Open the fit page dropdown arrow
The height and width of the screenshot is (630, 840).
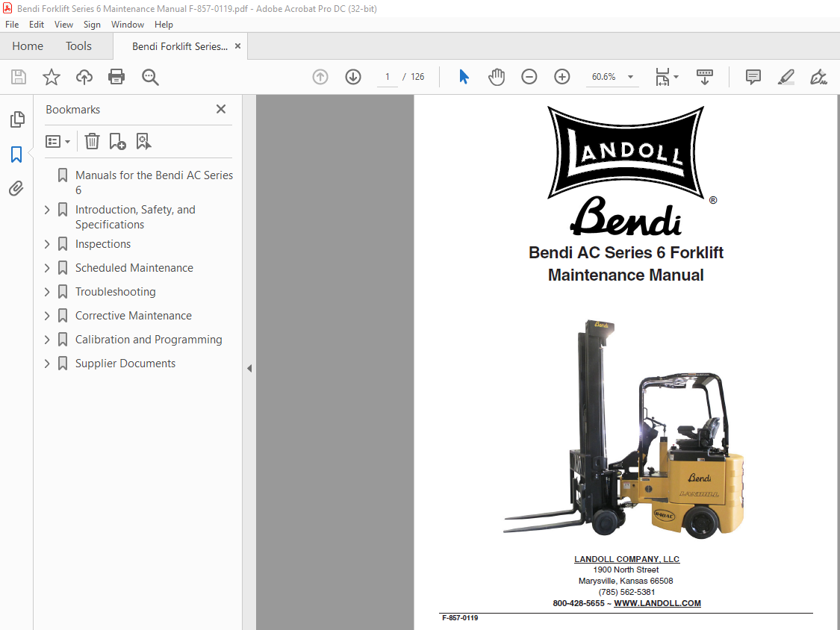pyautogui.click(x=676, y=77)
